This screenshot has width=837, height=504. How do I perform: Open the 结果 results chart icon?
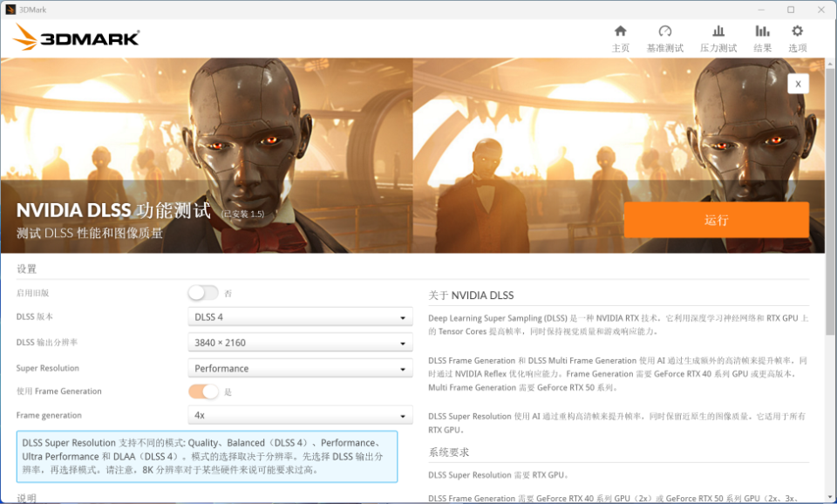(762, 31)
